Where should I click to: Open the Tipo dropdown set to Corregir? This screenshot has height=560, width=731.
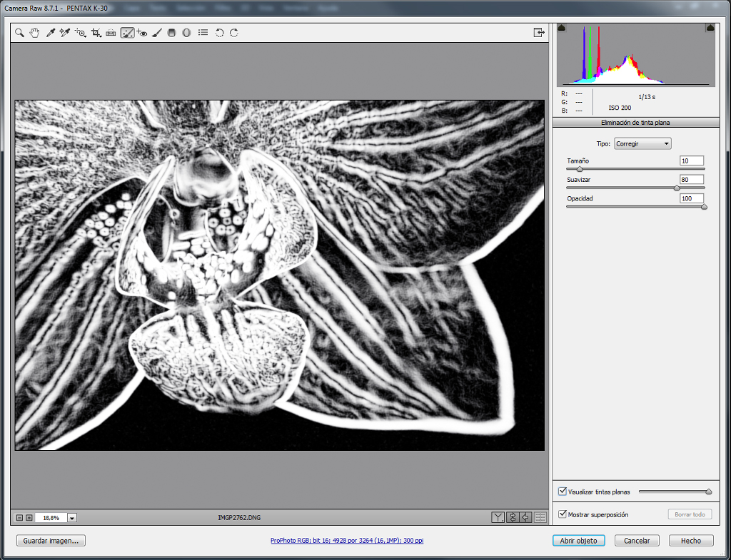tap(642, 143)
